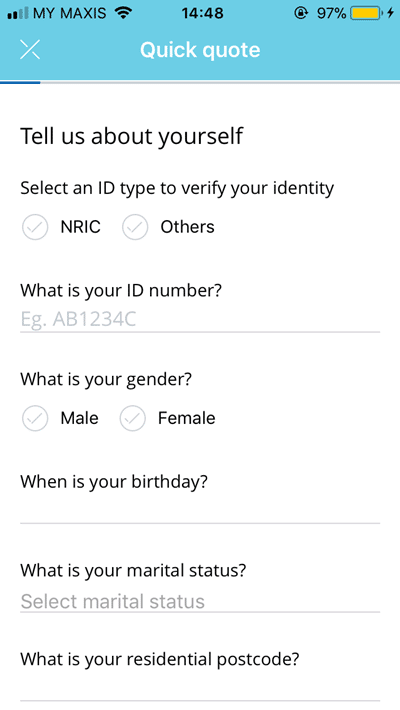Tap the Wi-Fi status icon
400x710 pixels.
click(x=122, y=13)
